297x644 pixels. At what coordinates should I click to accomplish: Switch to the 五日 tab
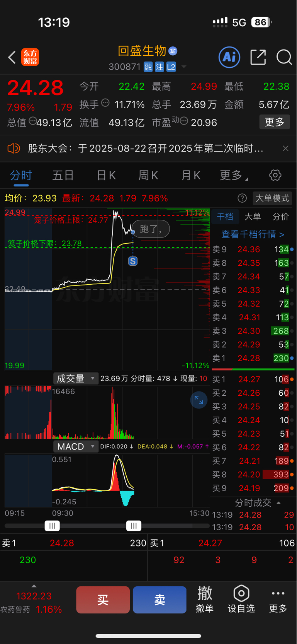63,176
